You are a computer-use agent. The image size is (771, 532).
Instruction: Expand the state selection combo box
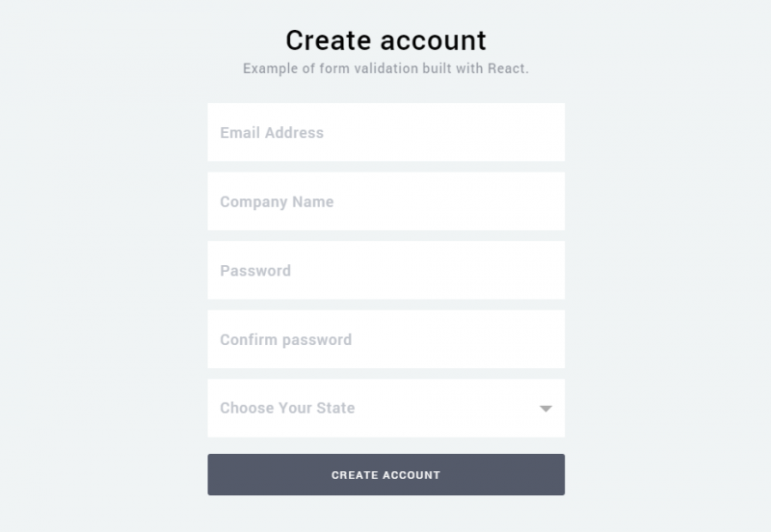(x=385, y=409)
